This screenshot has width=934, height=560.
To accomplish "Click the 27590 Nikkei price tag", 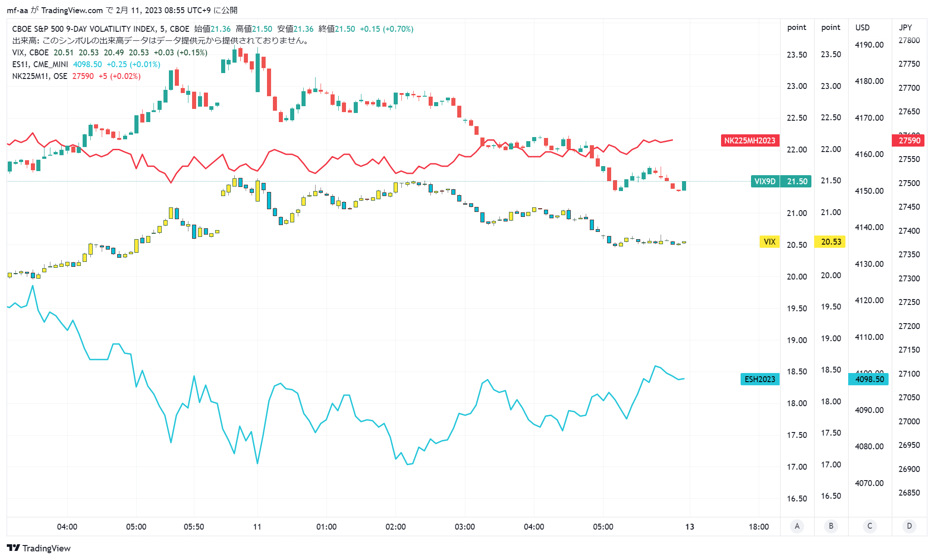I will (x=909, y=141).
